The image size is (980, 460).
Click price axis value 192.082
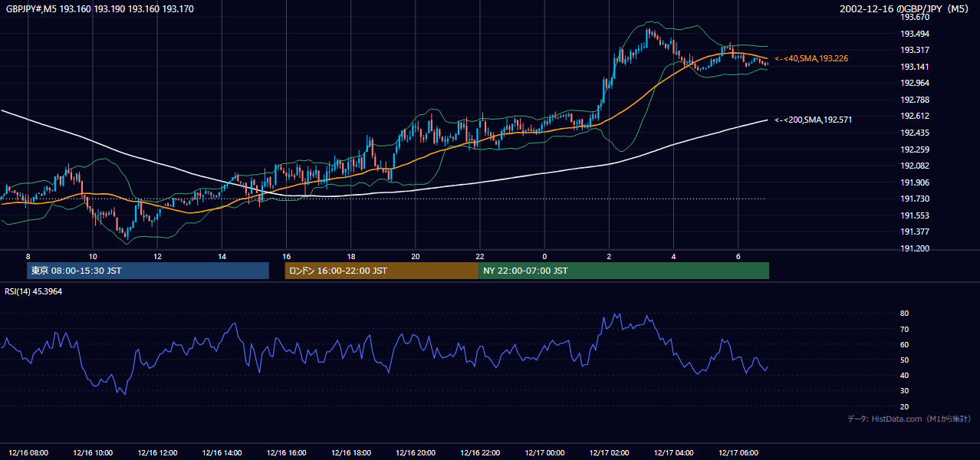(x=914, y=166)
